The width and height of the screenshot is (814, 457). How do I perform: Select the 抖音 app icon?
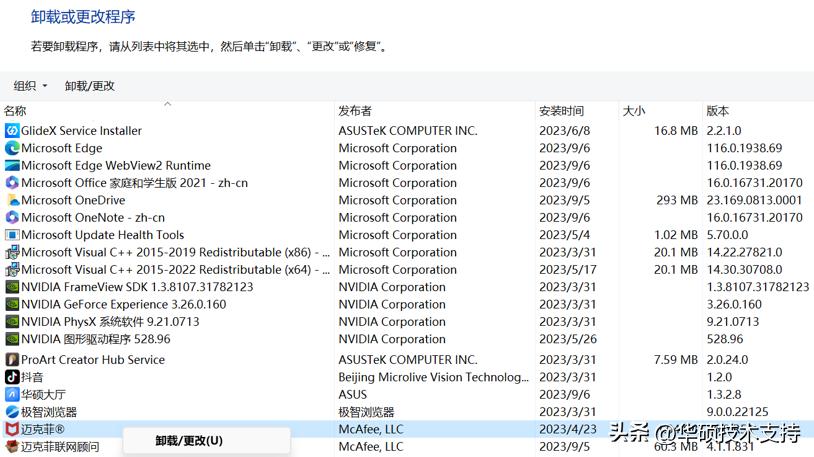(x=12, y=377)
